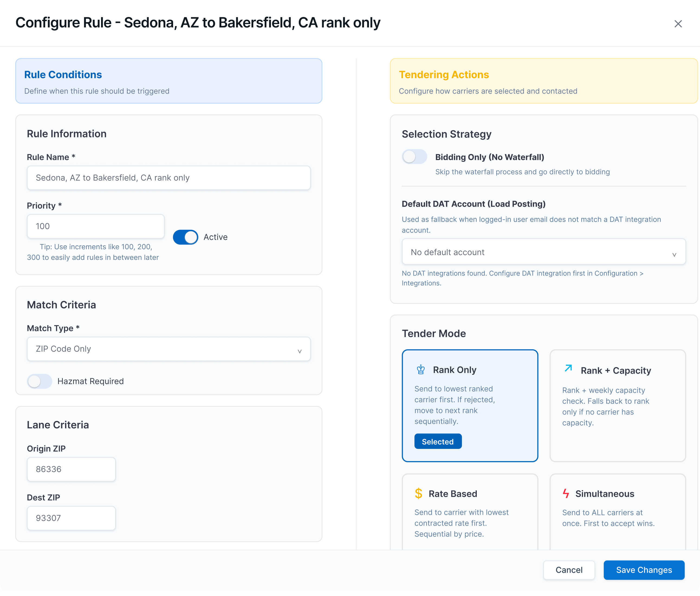Viewport: 700px width, 596px height.
Task: Edit the Origin ZIP field
Action: pos(71,469)
